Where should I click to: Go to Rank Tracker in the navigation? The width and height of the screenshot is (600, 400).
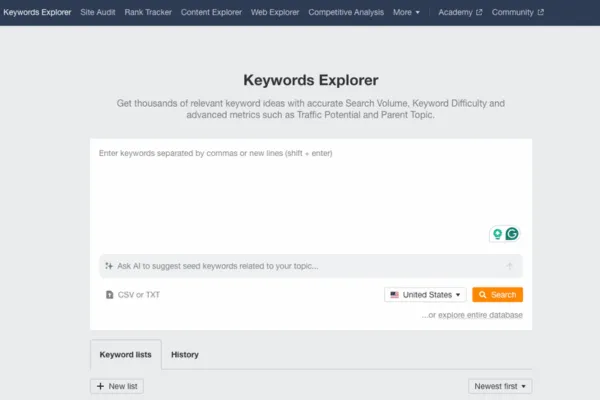coord(148,13)
